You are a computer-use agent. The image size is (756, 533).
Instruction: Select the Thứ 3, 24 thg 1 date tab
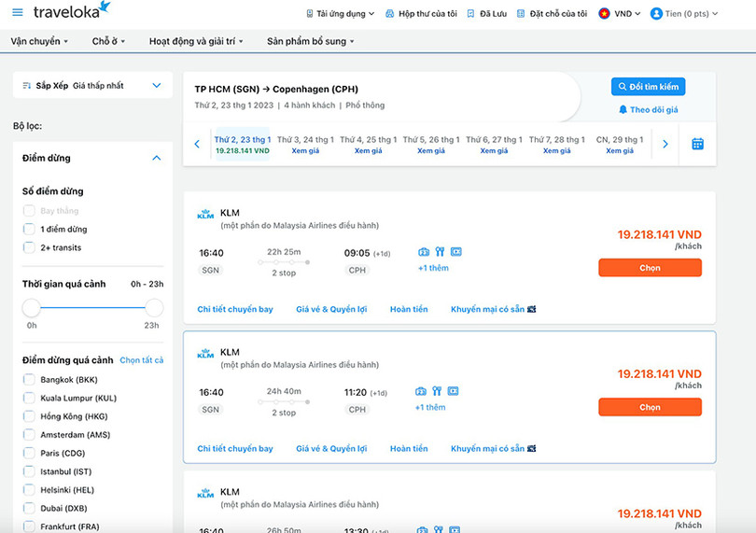pos(305,144)
